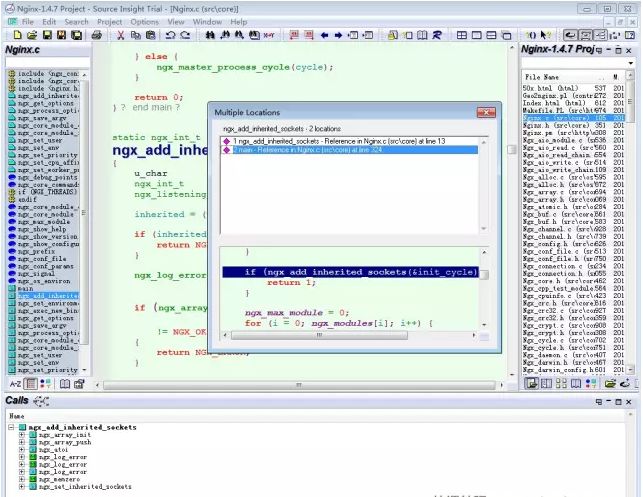
Task: Click the Save file floppy icon
Action: [47, 35]
